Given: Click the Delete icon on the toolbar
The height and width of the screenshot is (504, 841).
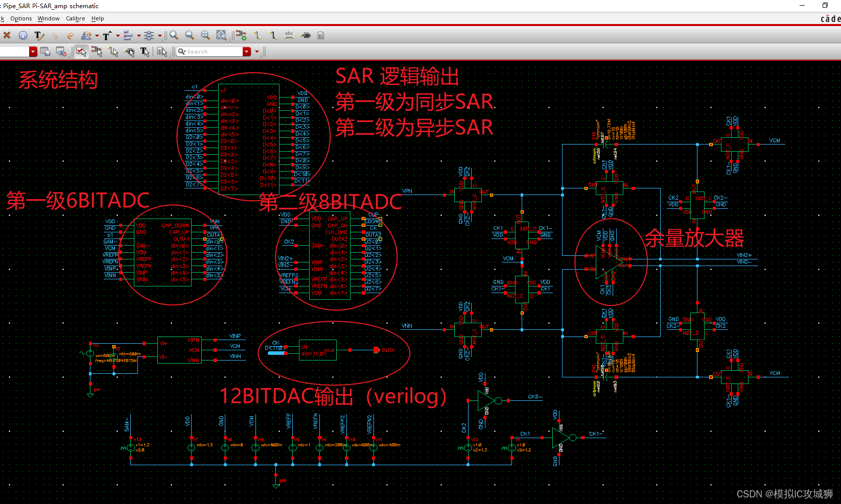Looking at the screenshot, I should tap(7, 35).
